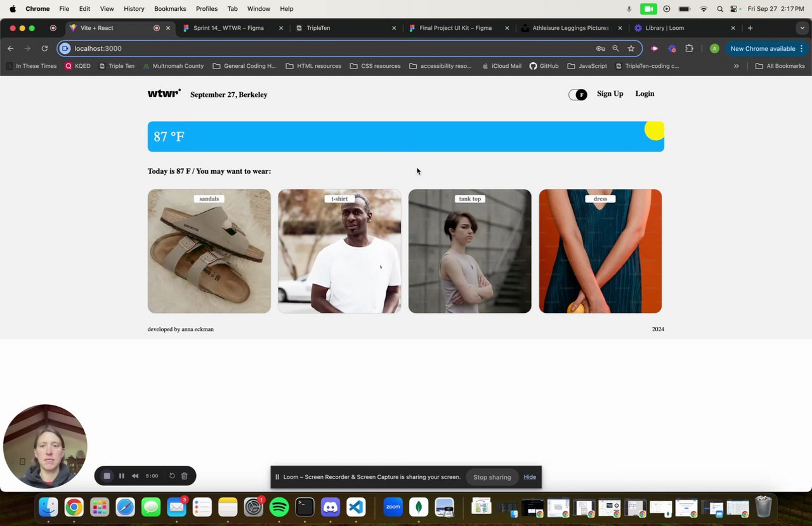The height and width of the screenshot is (526, 812).
Task: Click the Loom extension icon in toolbar
Action: (x=672, y=48)
